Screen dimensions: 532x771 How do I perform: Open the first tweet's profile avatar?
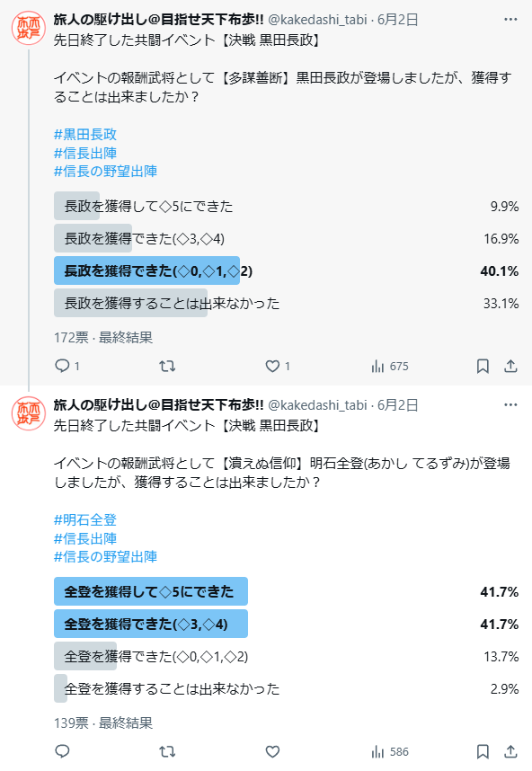point(29,29)
